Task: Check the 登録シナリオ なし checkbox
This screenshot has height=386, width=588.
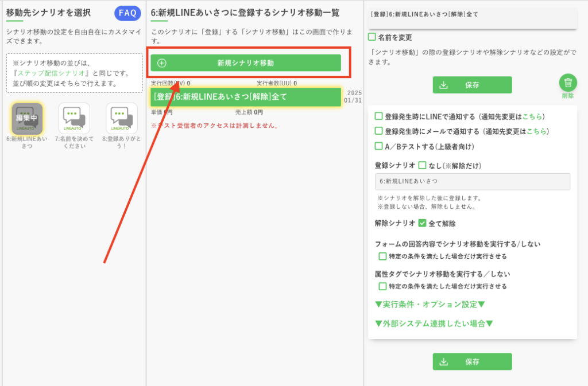Action: (x=422, y=165)
